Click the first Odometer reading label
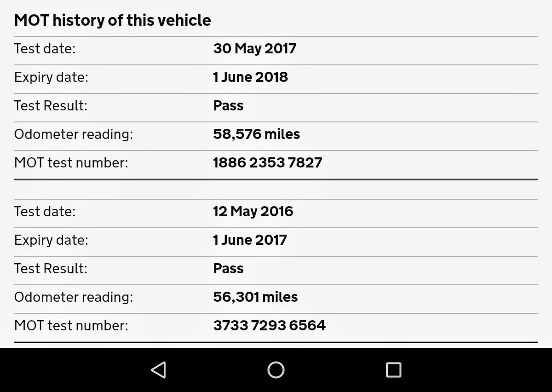The height and width of the screenshot is (392, 552). 74,134
